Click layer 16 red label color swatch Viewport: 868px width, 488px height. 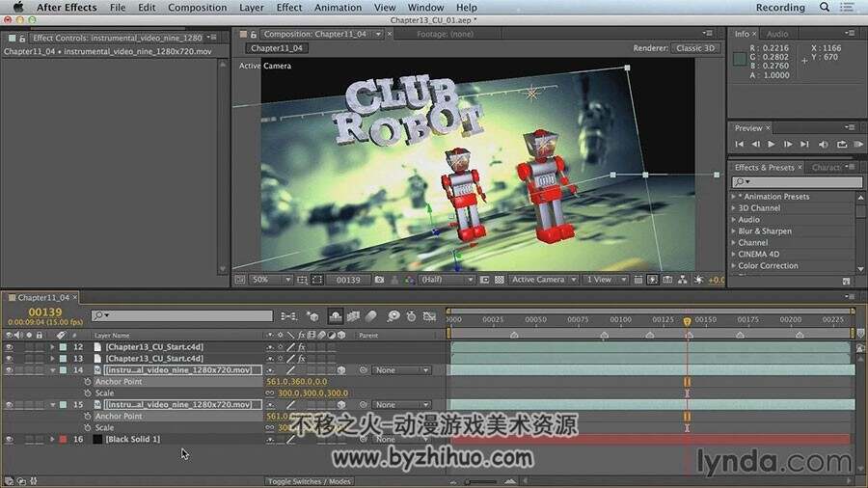pos(63,440)
